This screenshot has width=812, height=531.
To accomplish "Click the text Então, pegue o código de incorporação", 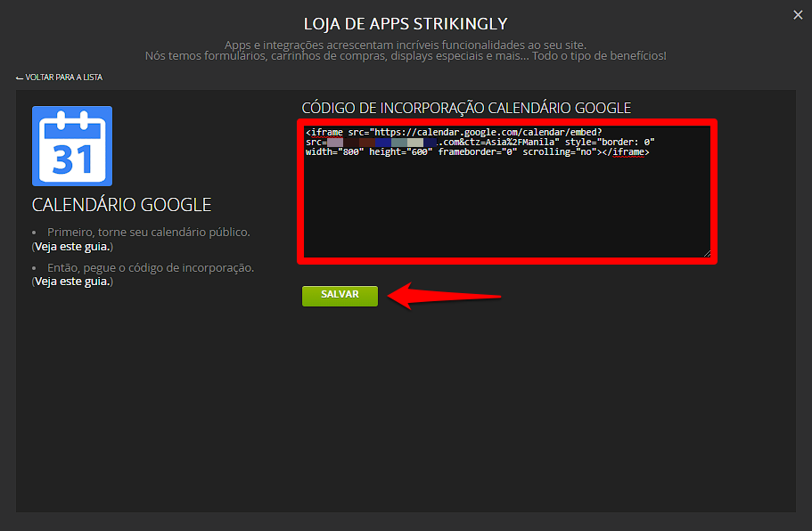I will coord(151,268).
